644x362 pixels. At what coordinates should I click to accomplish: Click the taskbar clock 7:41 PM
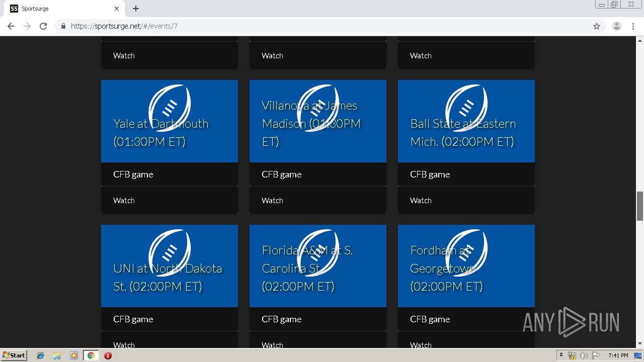618,355
